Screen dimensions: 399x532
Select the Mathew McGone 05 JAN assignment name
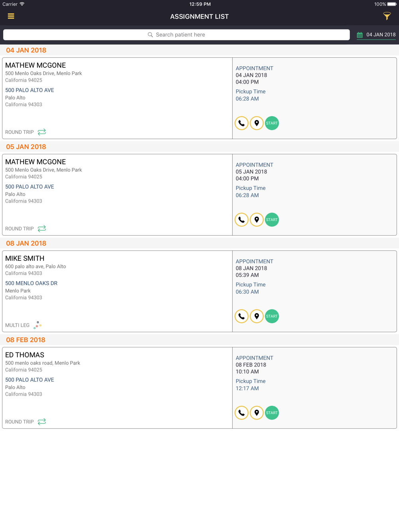coord(36,162)
